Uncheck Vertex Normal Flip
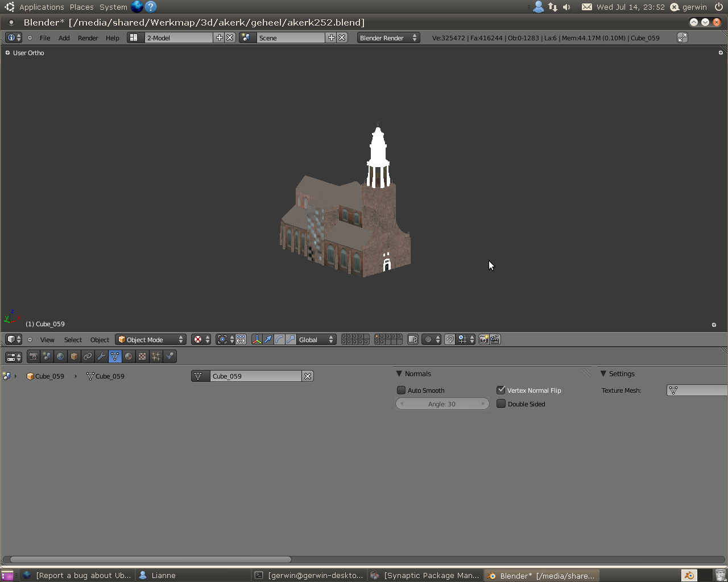 [501, 390]
